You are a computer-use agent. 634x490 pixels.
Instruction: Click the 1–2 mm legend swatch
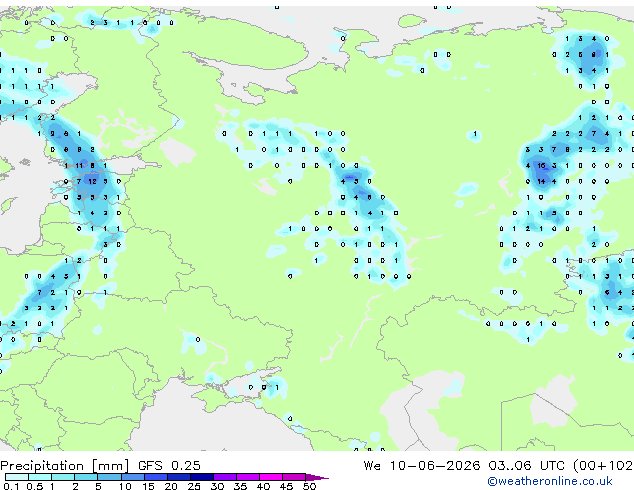point(63,477)
